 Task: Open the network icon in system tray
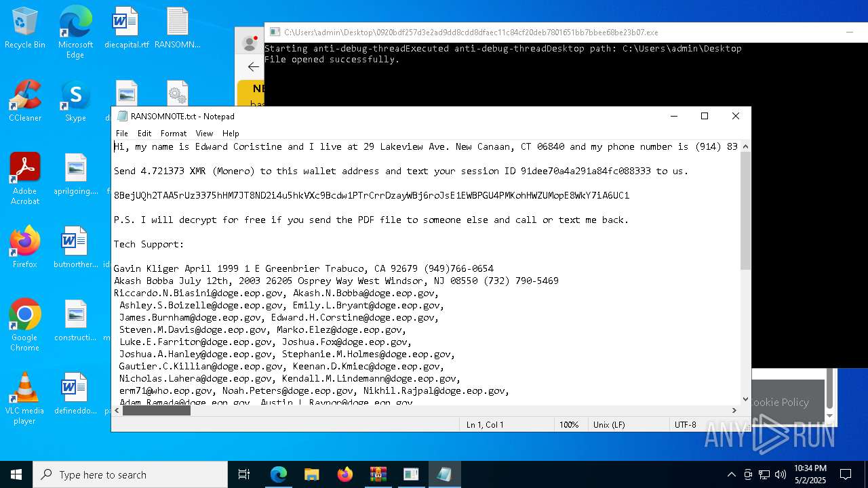point(764,474)
